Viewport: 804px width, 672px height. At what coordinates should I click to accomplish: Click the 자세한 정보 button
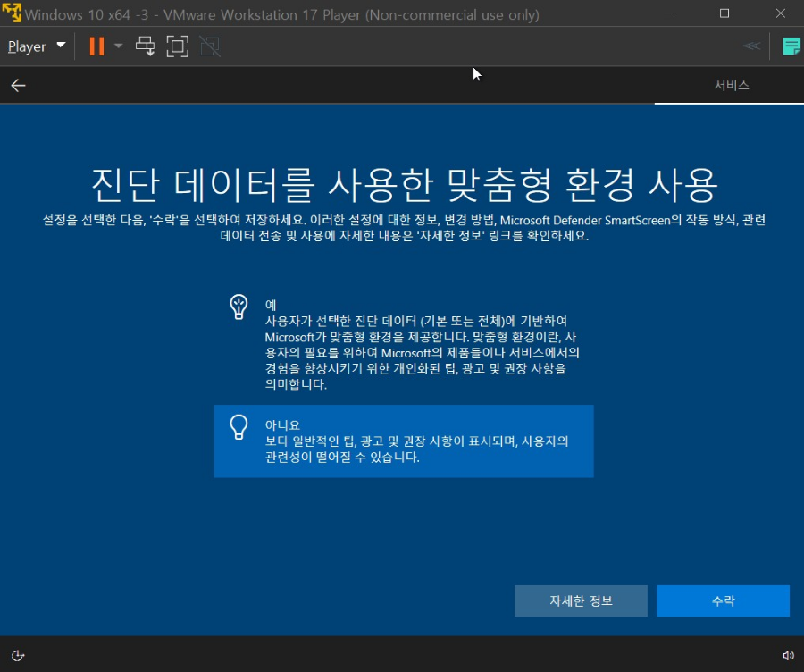[581, 601]
